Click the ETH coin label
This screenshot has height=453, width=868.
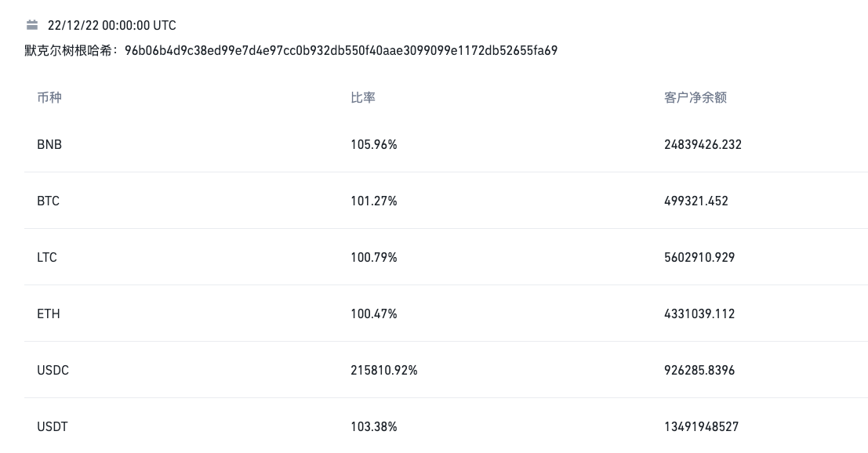point(49,314)
